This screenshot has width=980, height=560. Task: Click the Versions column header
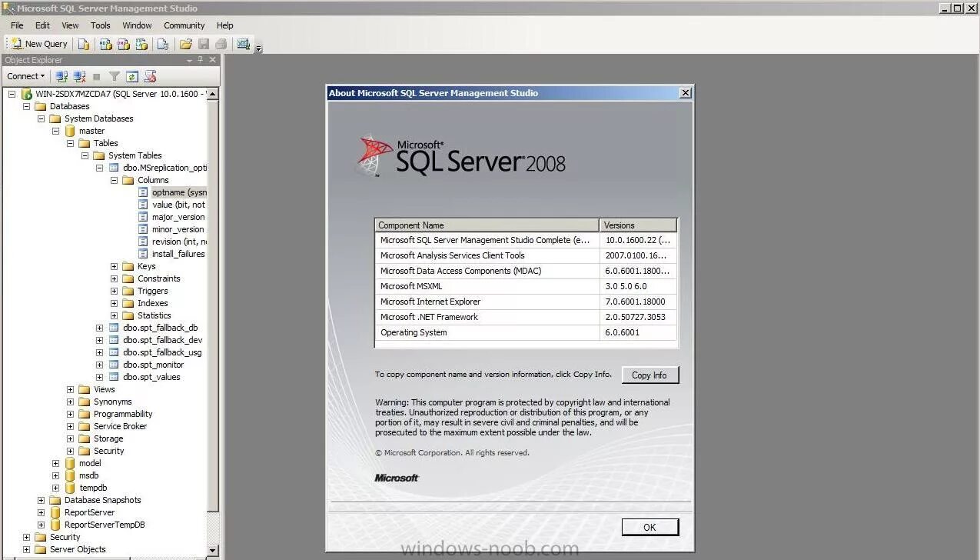pyautogui.click(x=638, y=225)
